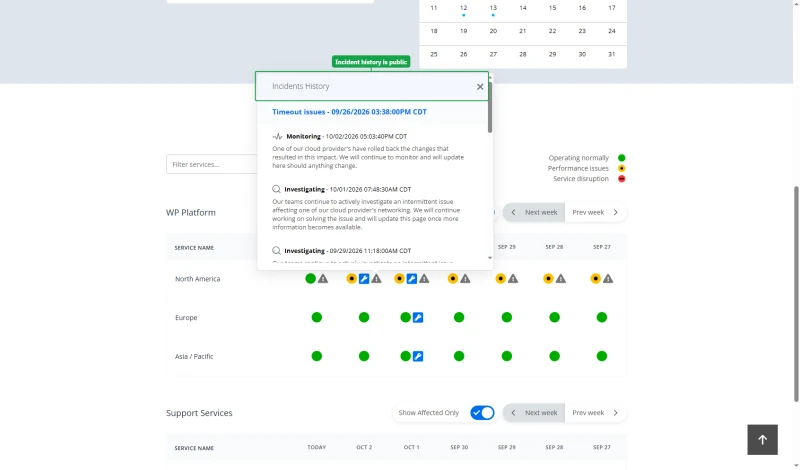Click the up-arrow back-to-top button

pyautogui.click(x=762, y=439)
